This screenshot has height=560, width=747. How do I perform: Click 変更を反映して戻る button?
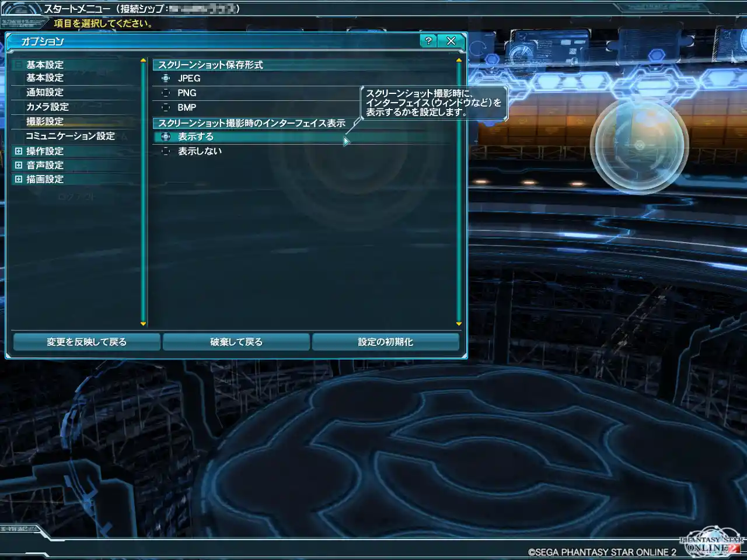[86, 342]
